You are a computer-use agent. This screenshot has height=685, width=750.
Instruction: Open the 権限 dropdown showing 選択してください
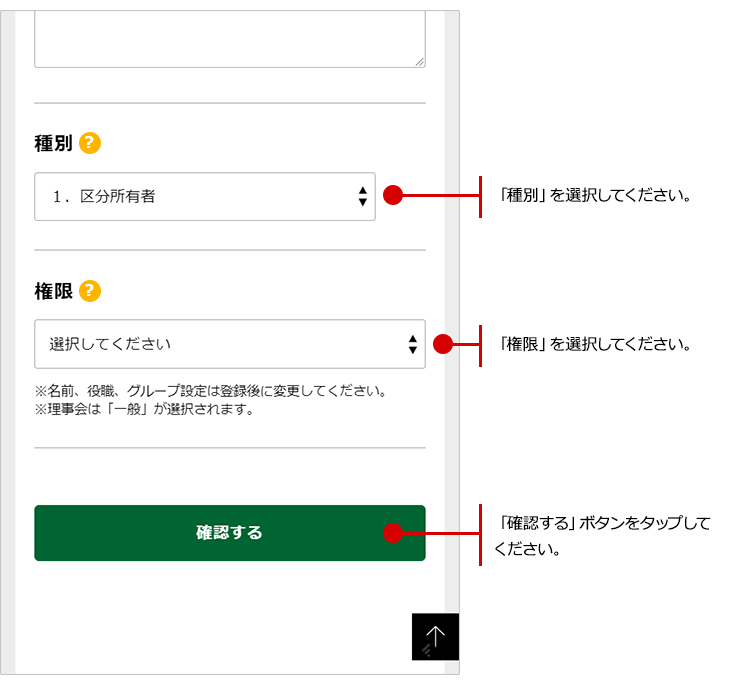click(x=220, y=344)
